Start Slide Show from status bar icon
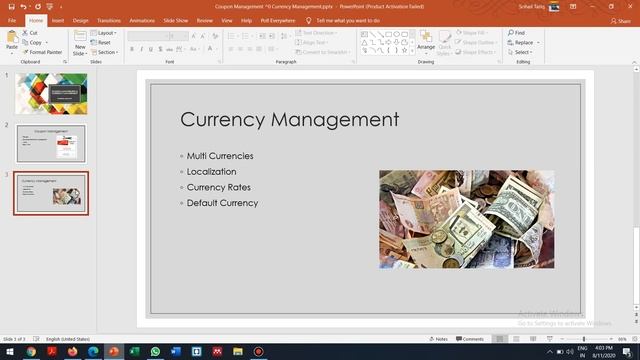This screenshot has height=360, width=640. 550,339
